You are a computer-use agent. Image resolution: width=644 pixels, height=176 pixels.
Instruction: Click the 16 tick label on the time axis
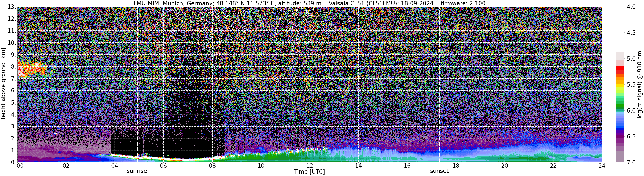click(407, 166)
